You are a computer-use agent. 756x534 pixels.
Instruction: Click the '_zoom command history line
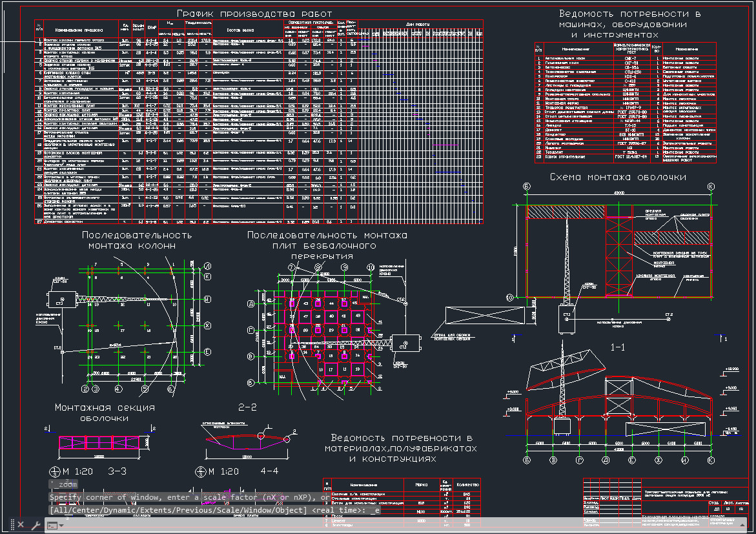tap(63, 484)
